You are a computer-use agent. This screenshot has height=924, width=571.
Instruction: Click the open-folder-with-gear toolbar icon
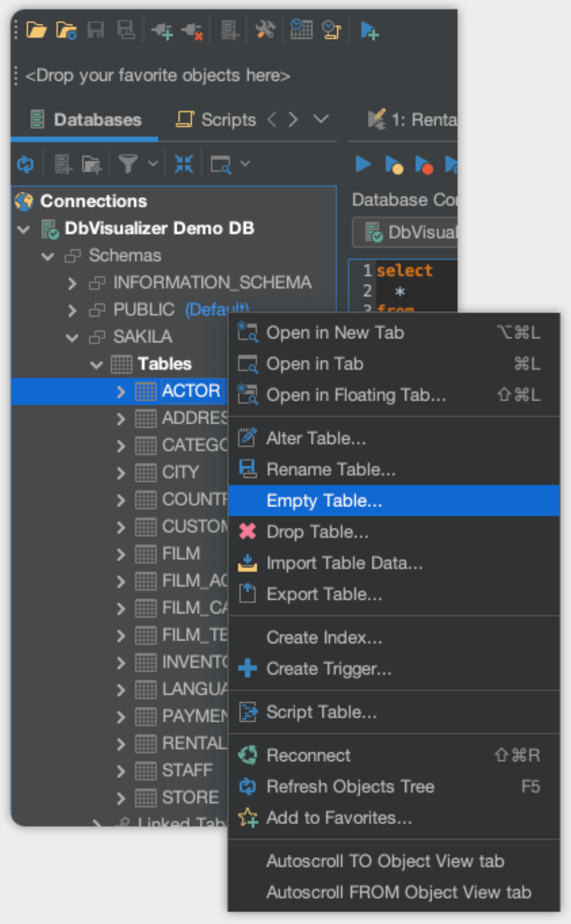tap(66, 30)
